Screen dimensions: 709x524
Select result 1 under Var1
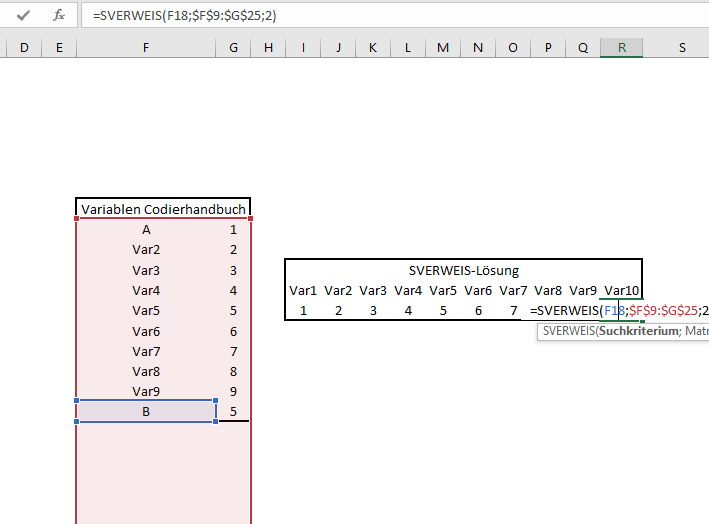[x=303, y=311]
